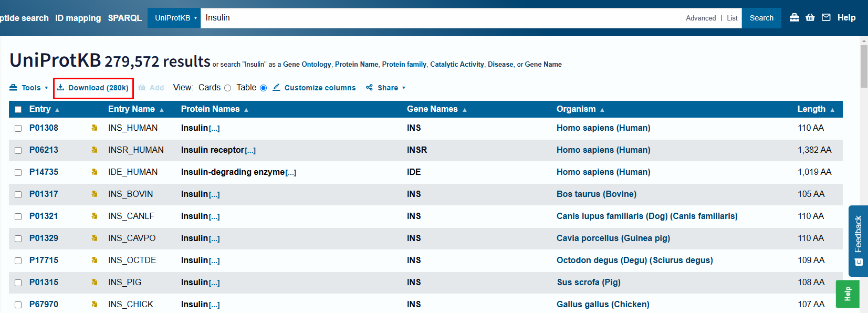Image resolution: width=868 pixels, height=313 pixels.
Task: Click the Share icon
Action: point(370,88)
